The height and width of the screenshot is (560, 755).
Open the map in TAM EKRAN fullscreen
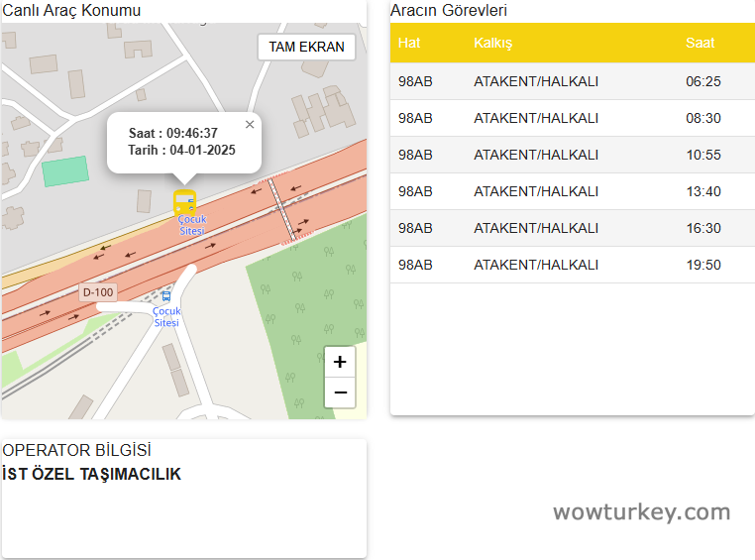pyautogui.click(x=306, y=47)
